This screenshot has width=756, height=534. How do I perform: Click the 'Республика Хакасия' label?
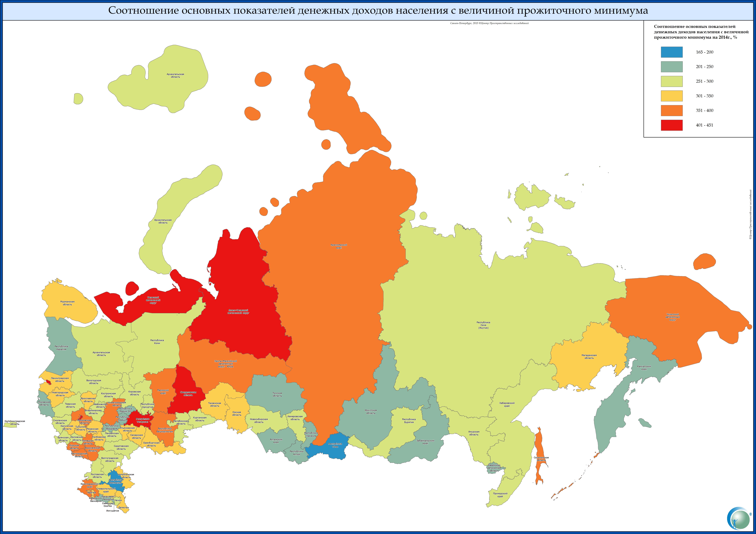click(311, 434)
